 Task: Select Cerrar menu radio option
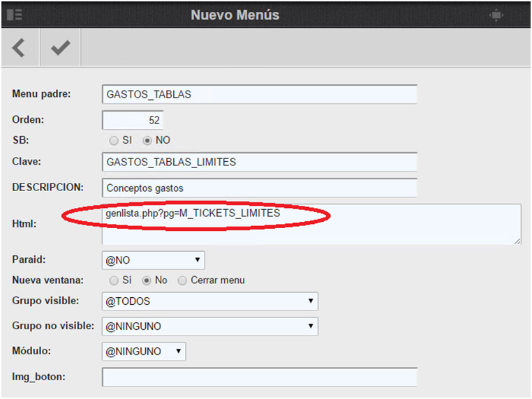tap(182, 280)
